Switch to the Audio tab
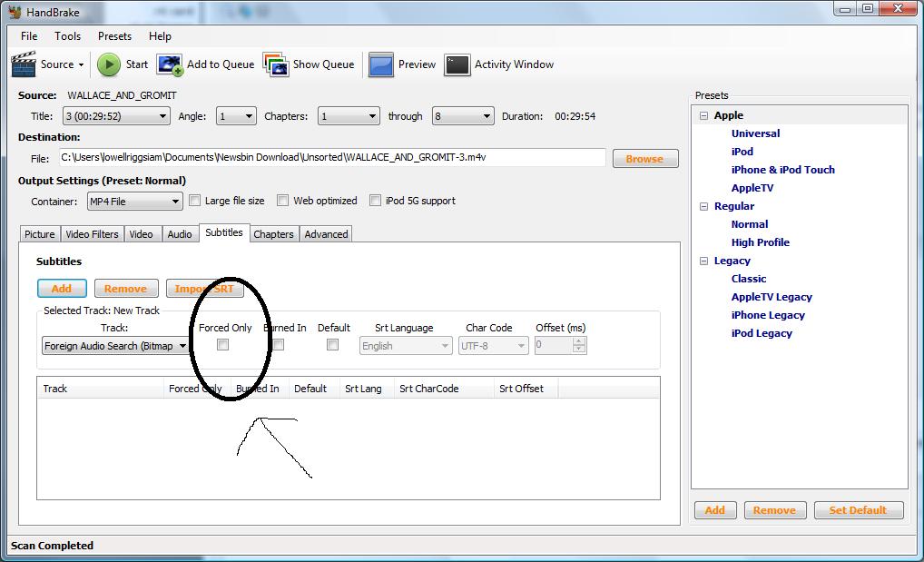The image size is (924, 562). point(180,234)
